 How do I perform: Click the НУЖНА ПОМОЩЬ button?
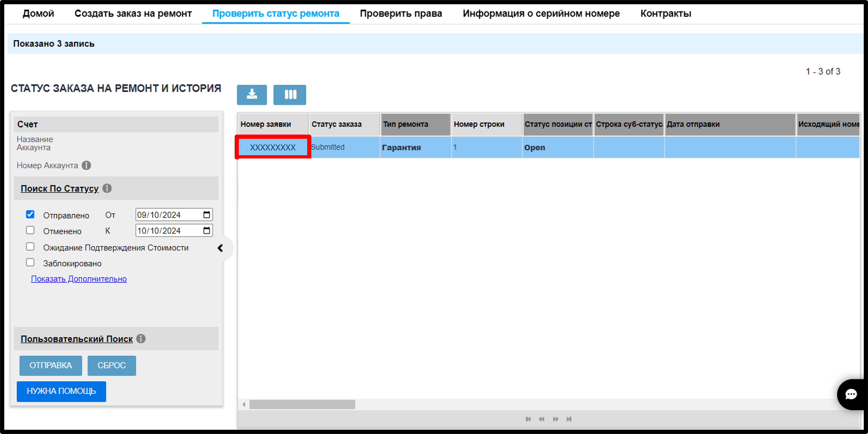tap(61, 391)
